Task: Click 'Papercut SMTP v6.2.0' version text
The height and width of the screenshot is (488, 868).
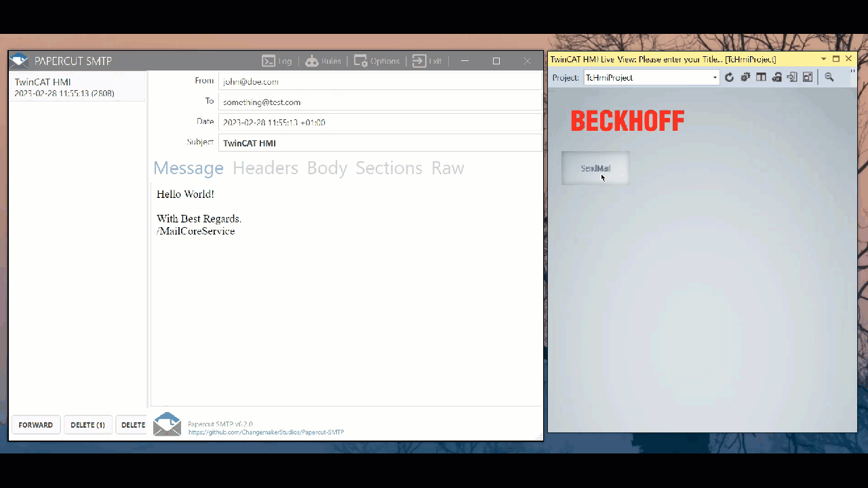Action: pos(220,424)
